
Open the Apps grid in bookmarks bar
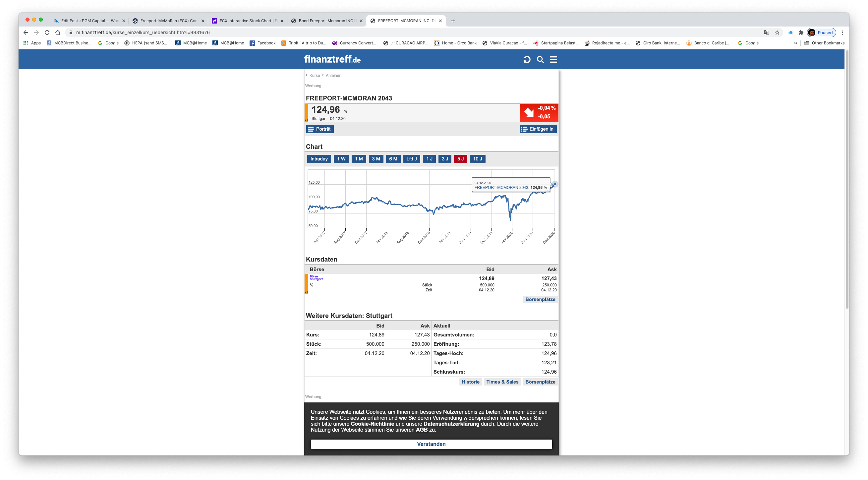32,43
